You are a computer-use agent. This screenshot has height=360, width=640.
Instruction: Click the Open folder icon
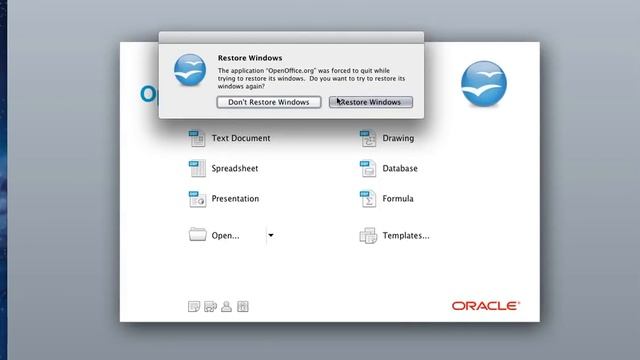197,235
